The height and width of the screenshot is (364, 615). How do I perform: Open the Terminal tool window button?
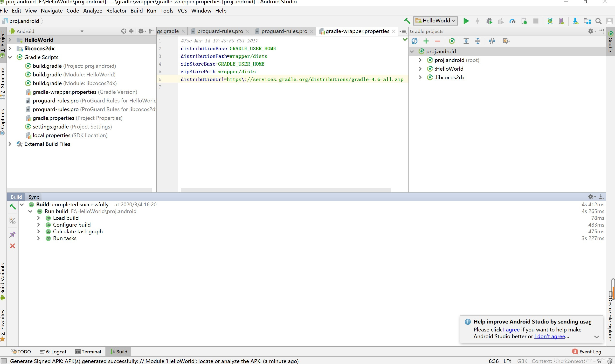click(x=88, y=352)
